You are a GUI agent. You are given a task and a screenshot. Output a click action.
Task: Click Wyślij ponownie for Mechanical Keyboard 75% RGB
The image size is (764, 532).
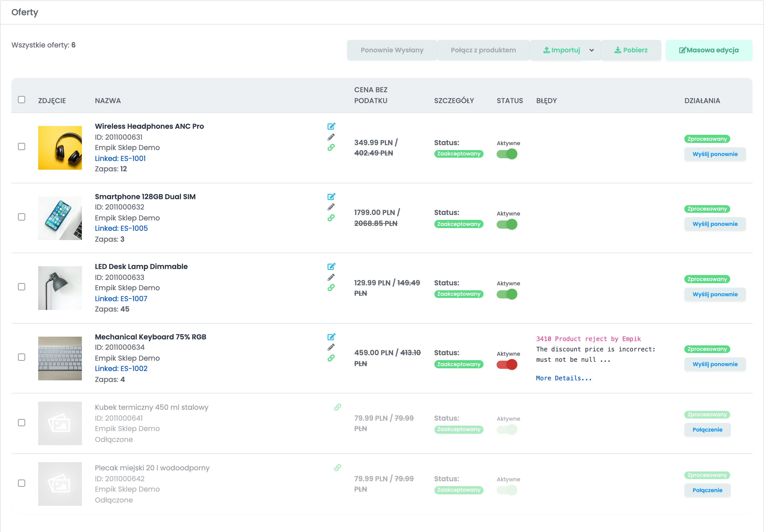click(715, 364)
